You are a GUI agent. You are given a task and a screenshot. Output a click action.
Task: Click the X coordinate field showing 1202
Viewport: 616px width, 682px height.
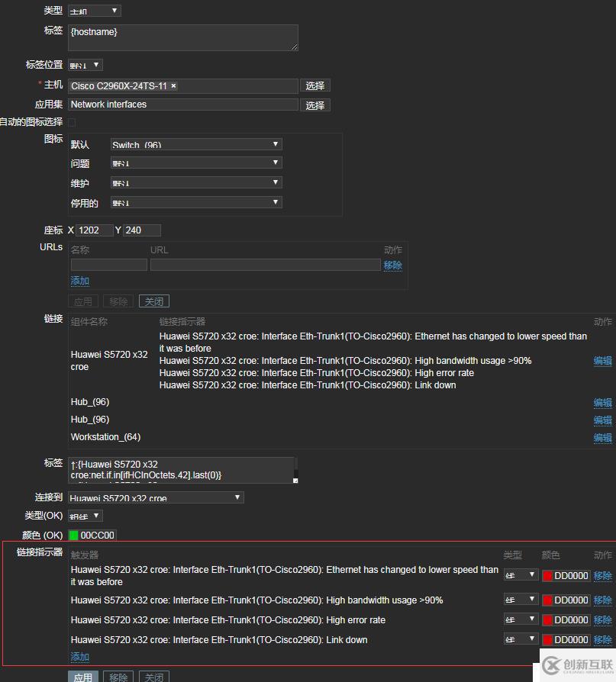click(x=94, y=230)
